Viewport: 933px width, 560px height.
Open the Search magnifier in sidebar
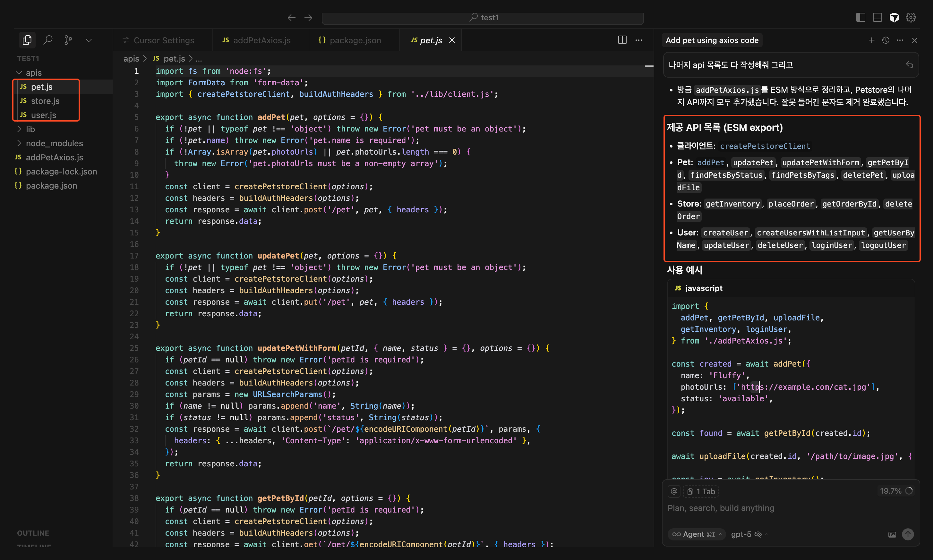click(47, 40)
